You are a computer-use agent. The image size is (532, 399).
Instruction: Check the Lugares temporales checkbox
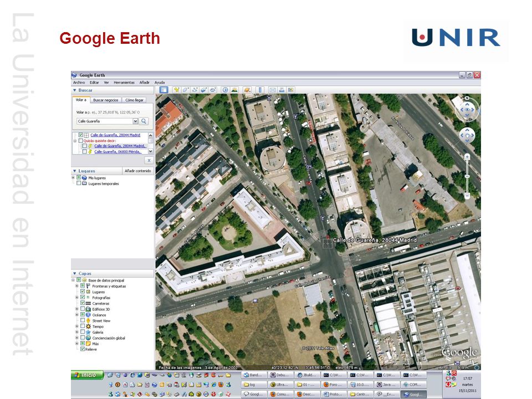point(79,183)
